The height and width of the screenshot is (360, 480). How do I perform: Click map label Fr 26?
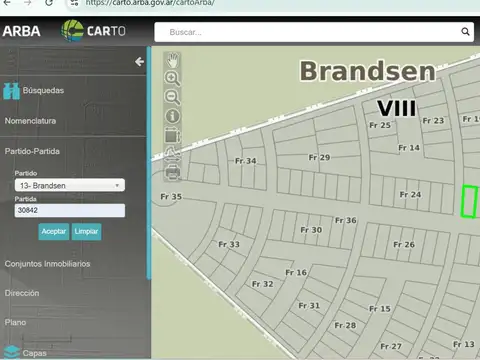[x=404, y=245]
